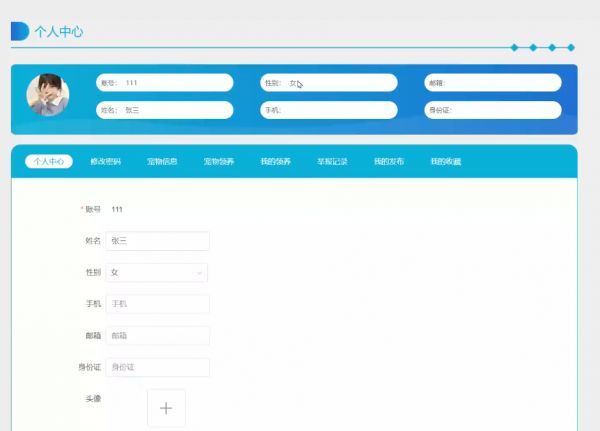The image size is (600, 431).
Task: Click the 邮箱 input field in form
Action: (x=157, y=336)
